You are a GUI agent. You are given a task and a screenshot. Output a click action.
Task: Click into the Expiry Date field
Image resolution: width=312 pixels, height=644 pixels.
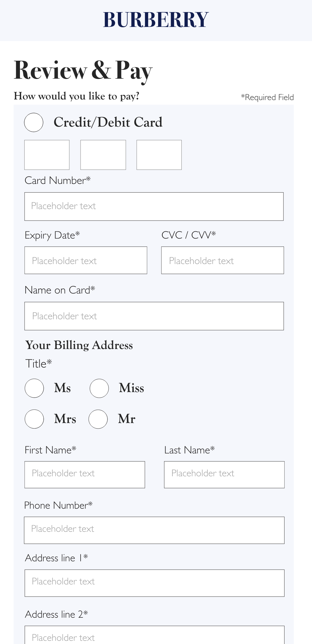(x=86, y=260)
